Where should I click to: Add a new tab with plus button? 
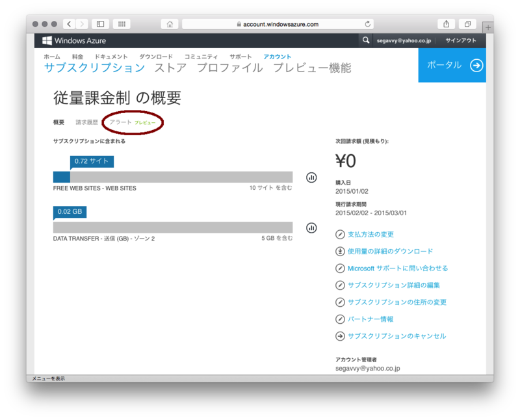tap(488, 27)
